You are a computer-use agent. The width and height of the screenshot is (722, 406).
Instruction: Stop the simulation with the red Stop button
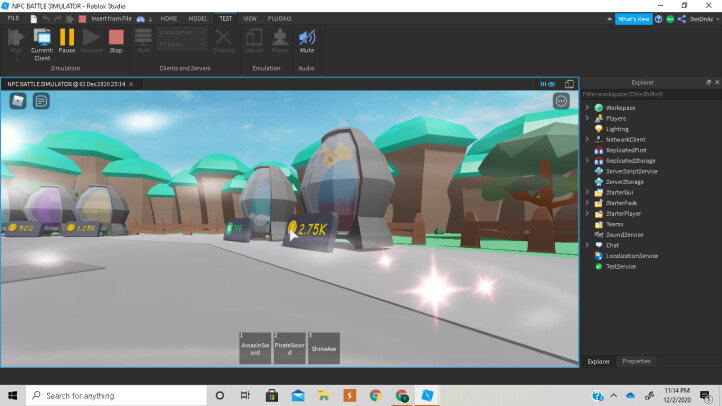click(116, 40)
